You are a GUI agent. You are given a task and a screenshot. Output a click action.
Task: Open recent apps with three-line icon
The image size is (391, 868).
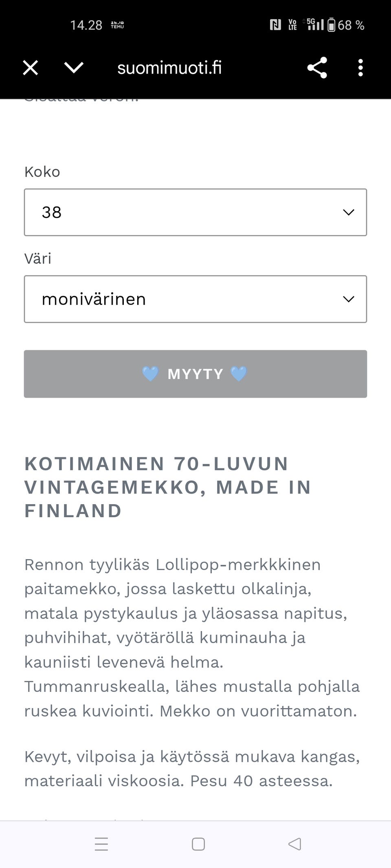pyautogui.click(x=101, y=844)
